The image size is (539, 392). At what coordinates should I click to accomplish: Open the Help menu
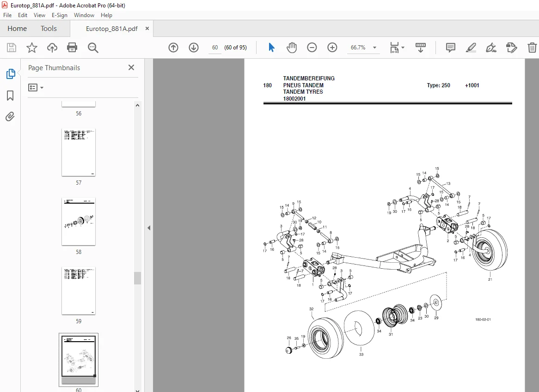(106, 15)
